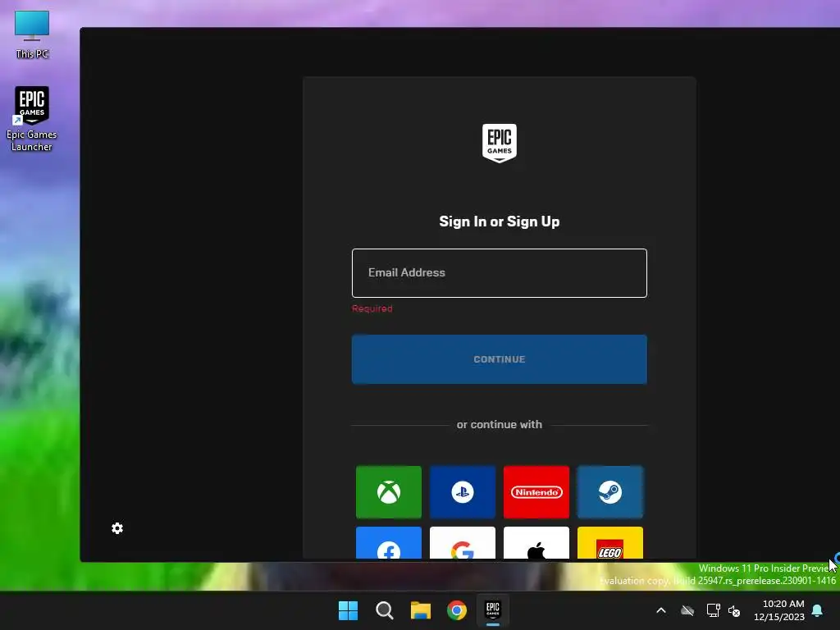Click the OneDrive cloud tray icon

click(687, 610)
